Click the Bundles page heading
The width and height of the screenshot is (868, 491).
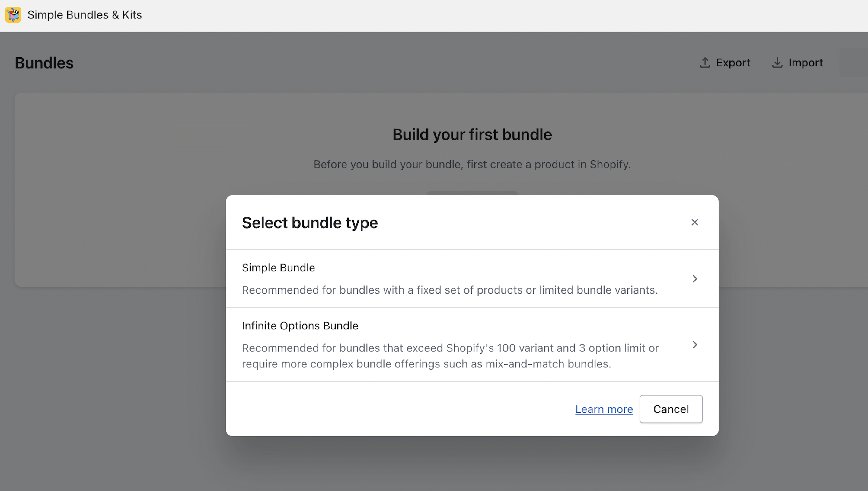(44, 63)
